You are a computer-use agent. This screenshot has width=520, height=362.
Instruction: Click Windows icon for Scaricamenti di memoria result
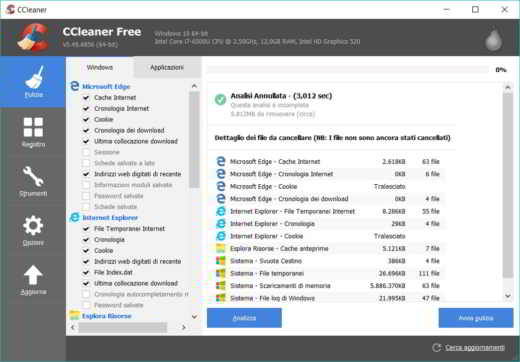point(220,286)
